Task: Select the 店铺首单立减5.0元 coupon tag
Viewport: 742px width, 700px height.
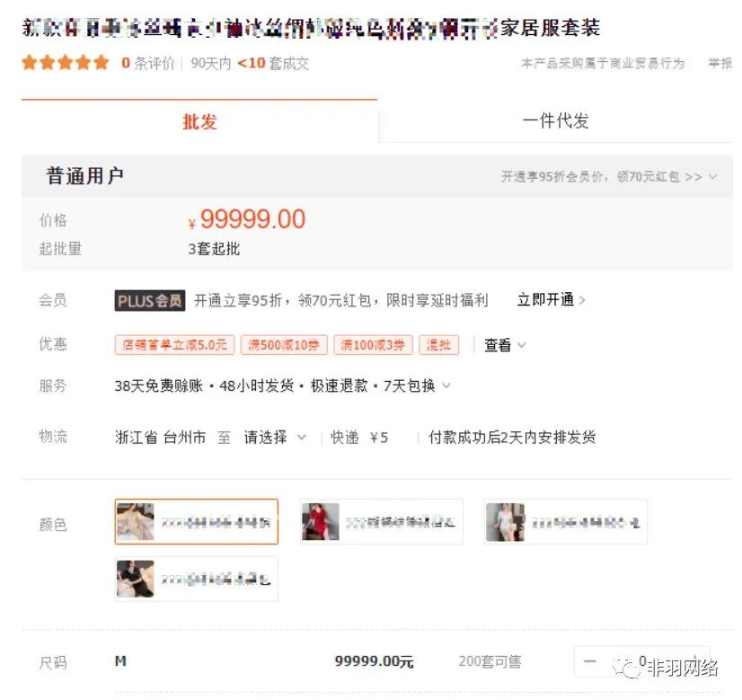Action: tap(174, 345)
